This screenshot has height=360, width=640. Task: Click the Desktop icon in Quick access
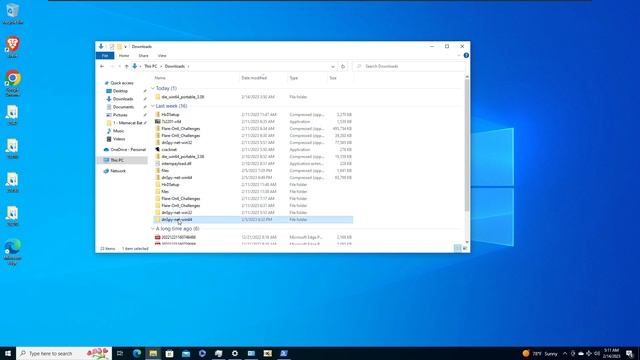pyautogui.click(x=109, y=91)
